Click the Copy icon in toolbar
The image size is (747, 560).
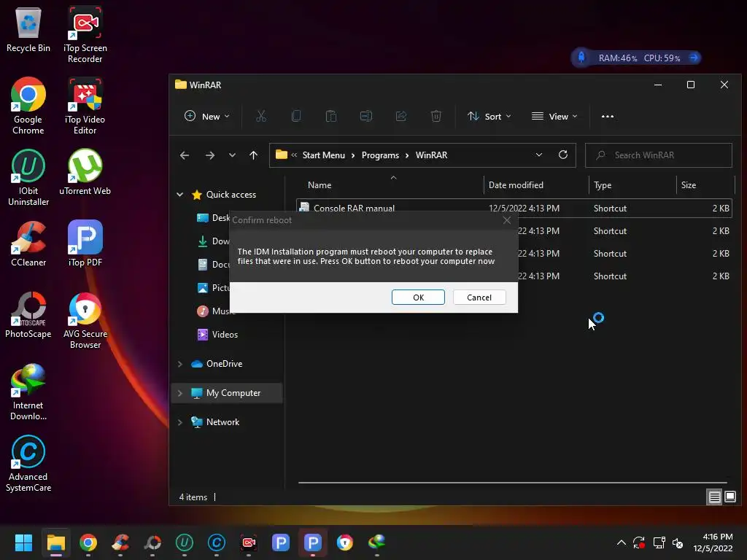296,116
